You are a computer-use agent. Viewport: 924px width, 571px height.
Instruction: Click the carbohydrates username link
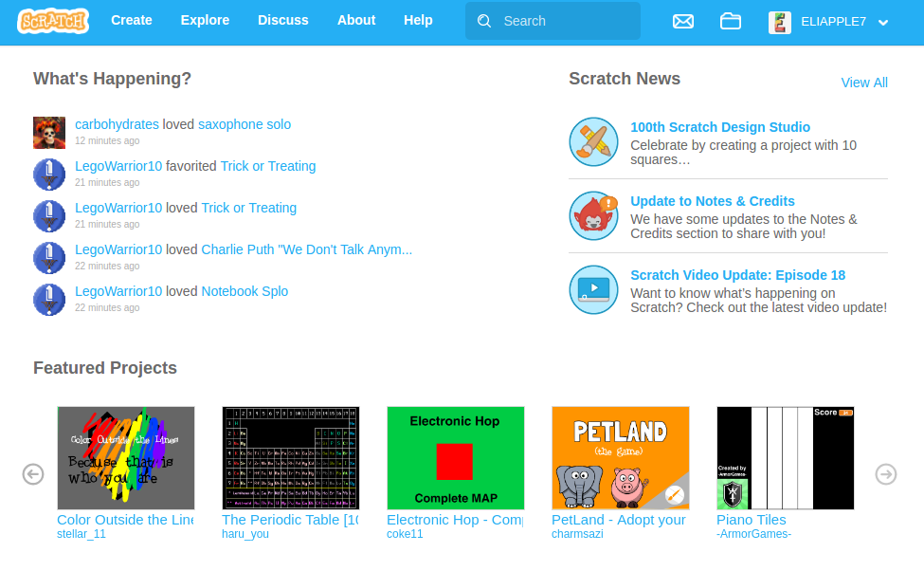(117, 124)
